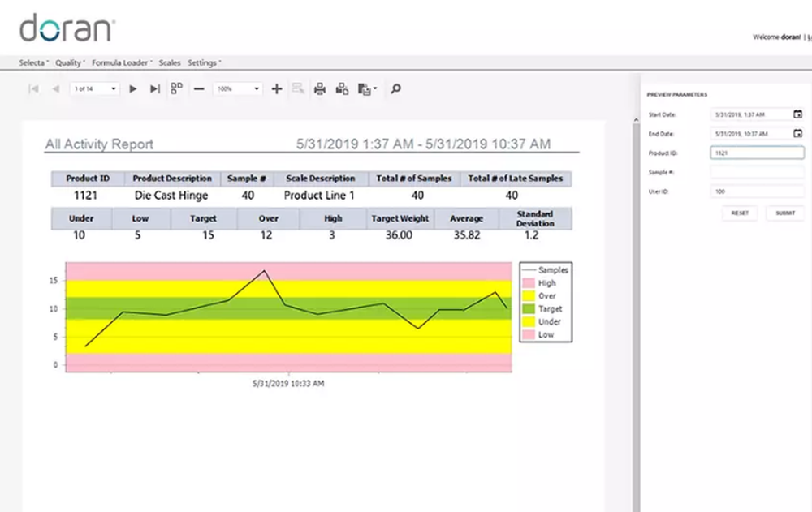Open the Start Date calendar picker

tap(797, 114)
